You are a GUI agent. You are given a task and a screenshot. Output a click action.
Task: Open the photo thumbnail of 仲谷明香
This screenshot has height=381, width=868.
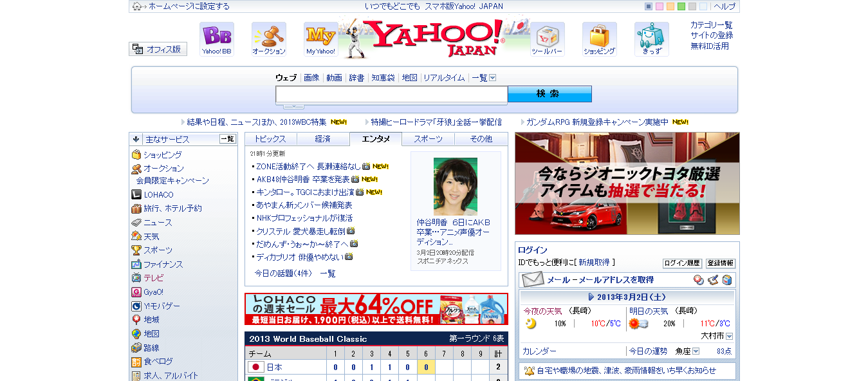tap(456, 187)
